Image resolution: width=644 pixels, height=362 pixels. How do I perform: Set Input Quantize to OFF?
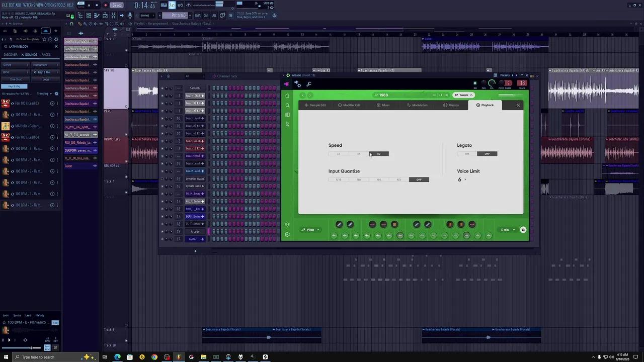pos(419,179)
